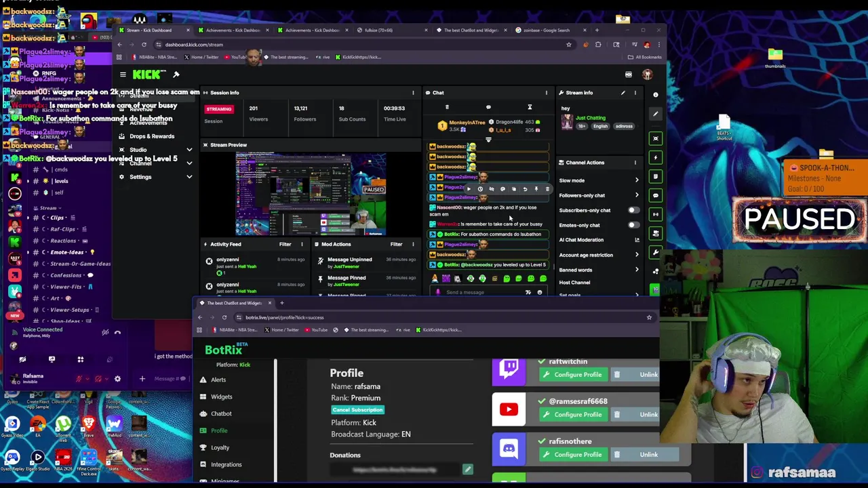Open the emoji picker in message box
Image resolution: width=868 pixels, height=488 pixels.
(540, 292)
